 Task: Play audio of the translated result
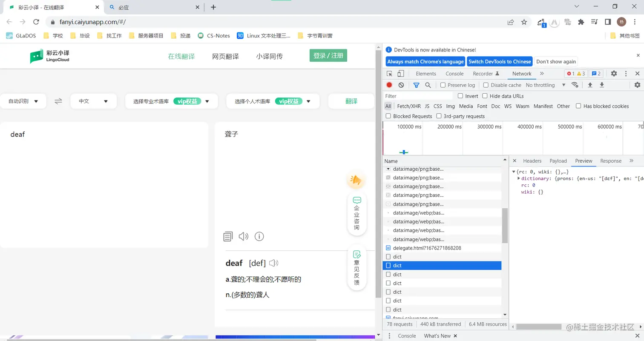coord(243,236)
